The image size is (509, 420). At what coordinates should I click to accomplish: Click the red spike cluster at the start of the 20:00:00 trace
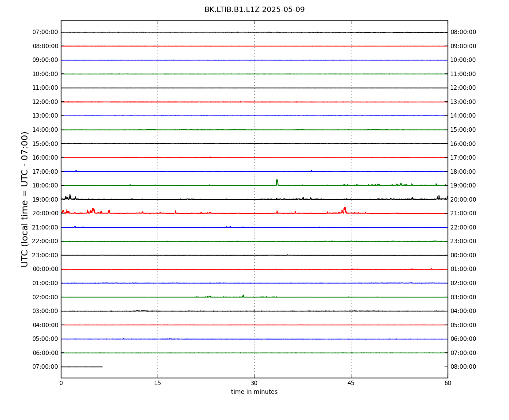pyautogui.click(x=66, y=211)
